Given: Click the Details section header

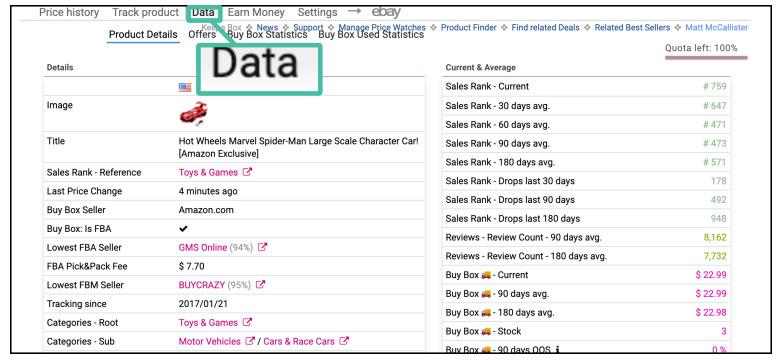Looking at the screenshot, I should click(x=60, y=67).
